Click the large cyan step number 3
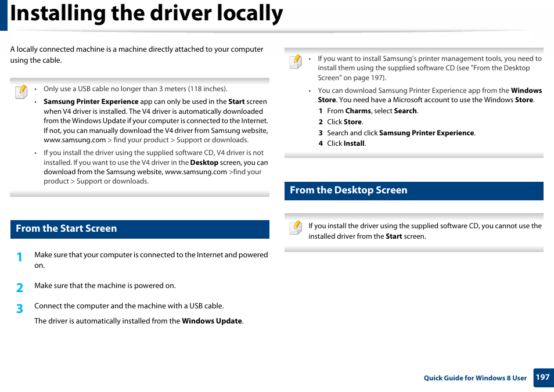 [19, 308]
